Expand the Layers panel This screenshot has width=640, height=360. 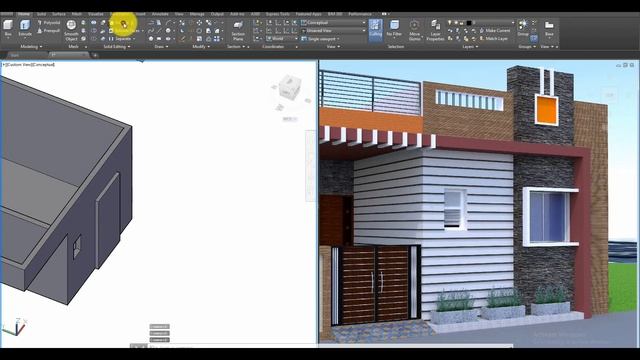470,47
